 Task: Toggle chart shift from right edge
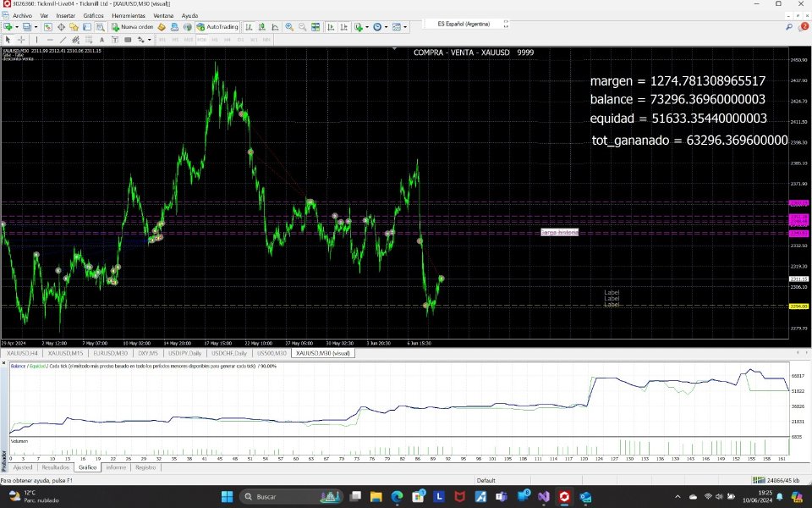(x=343, y=26)
